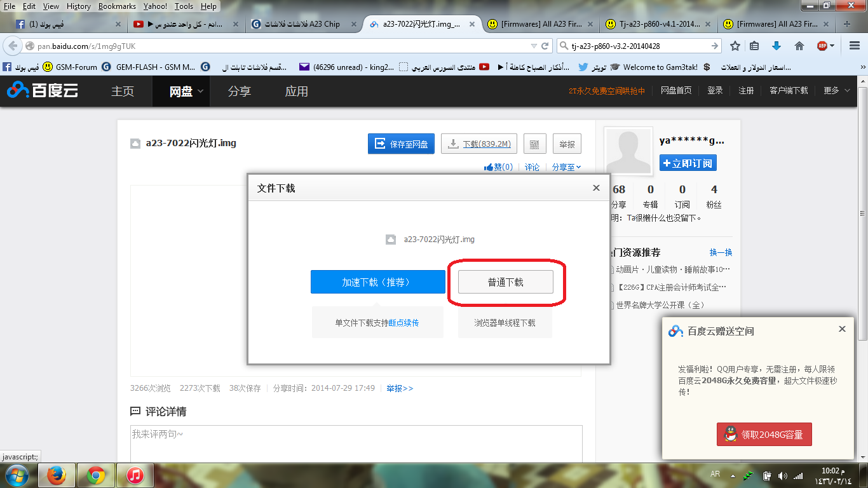Click the browser back arrow button
The image size is (868, 488).
click(13, 46)
